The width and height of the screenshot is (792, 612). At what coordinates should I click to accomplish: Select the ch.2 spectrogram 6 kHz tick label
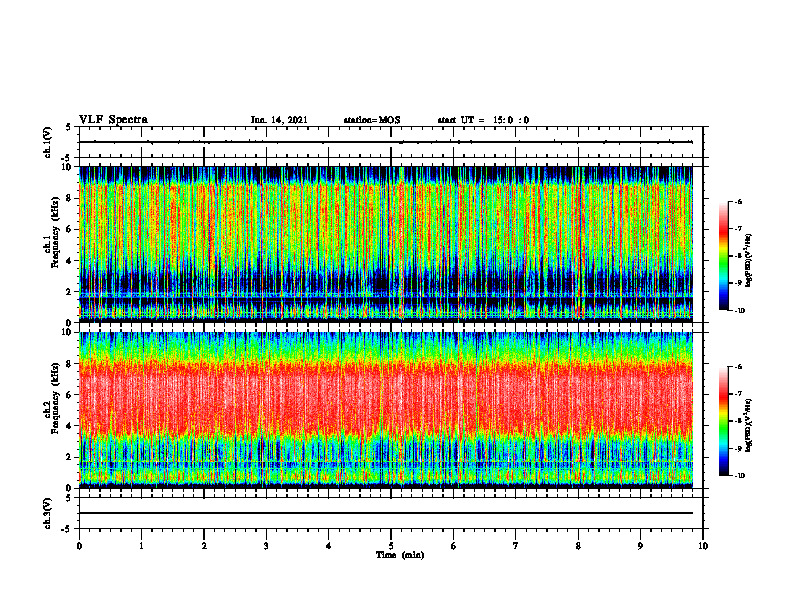coord(70,395)
